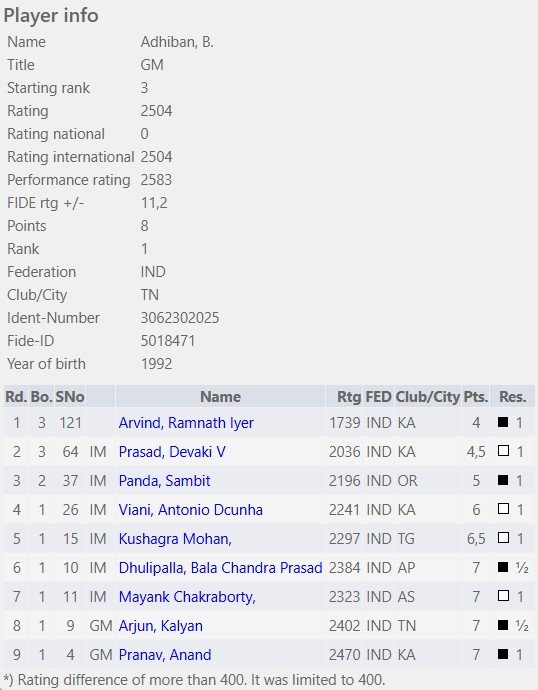Open Dhulipalla, Bala Chandra Prasad link
538x690 pixels.
(220, 568)
